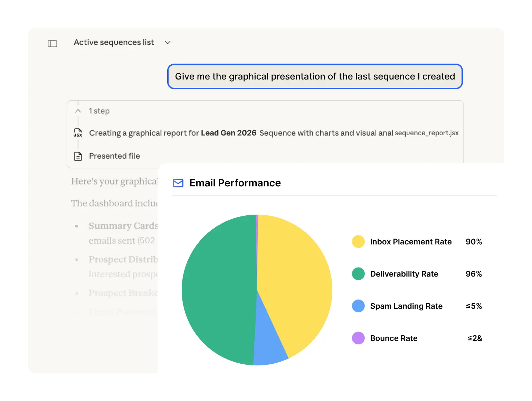This screenshot has width=532, height=401.
Task: Select the Active sequences list menu item
Action: (x=114, y=42)
